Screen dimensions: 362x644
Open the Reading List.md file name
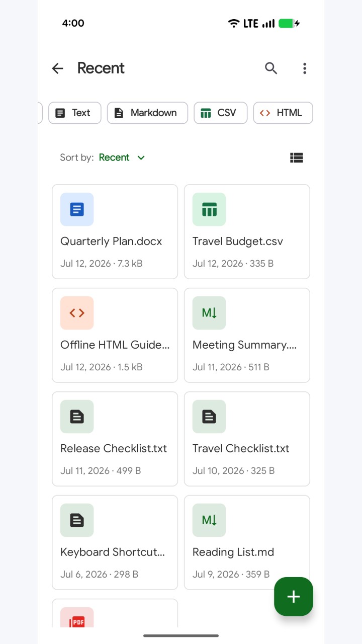click(233, 552)
